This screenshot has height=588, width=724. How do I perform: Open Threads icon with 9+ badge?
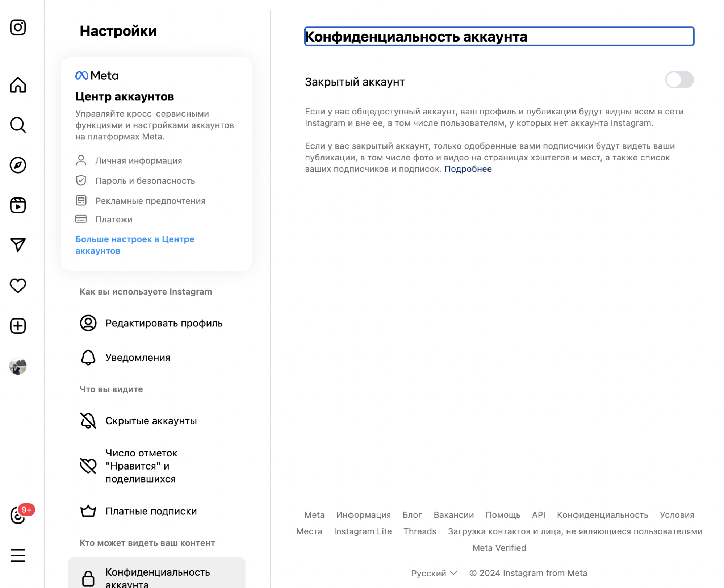coord(18,515)
